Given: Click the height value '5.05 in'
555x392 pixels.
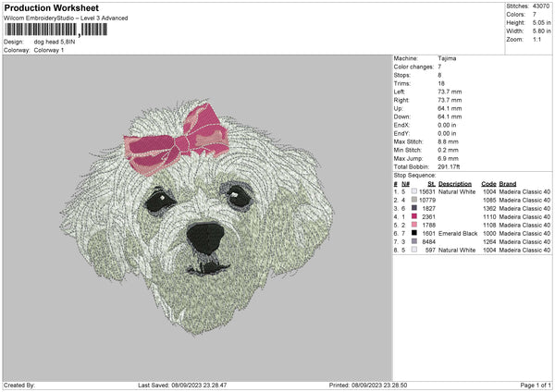Looking at the screenshot, I should (x=541, y=22).
